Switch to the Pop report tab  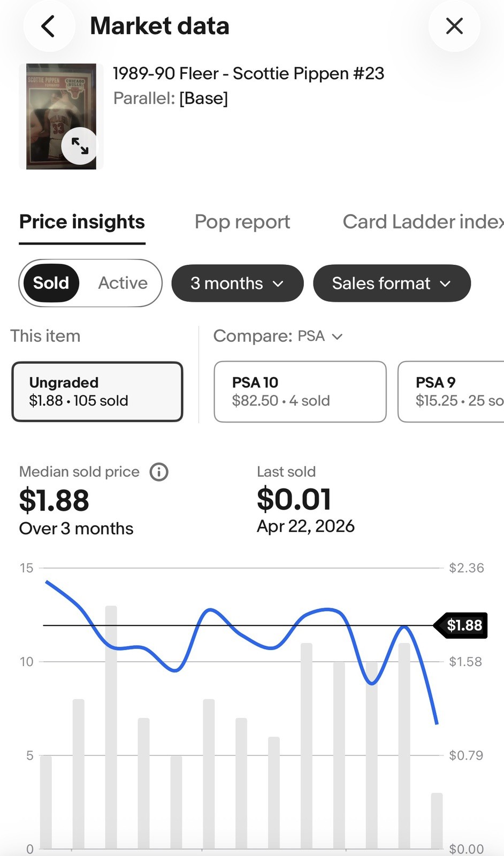click(242, 222)
